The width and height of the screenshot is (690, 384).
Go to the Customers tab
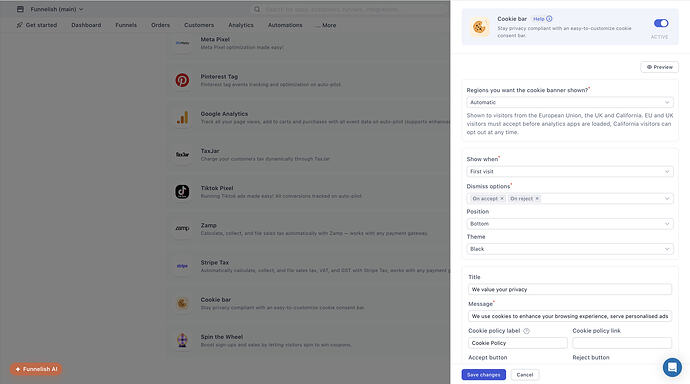click(x=199, y=25)
